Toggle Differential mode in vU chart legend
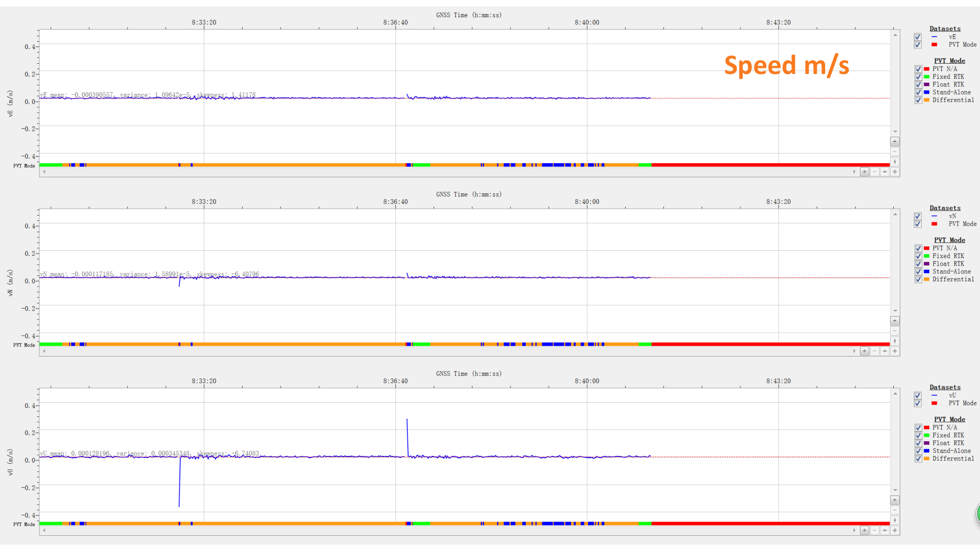This screenshot has width=980, height=551. tap(918, 459)
